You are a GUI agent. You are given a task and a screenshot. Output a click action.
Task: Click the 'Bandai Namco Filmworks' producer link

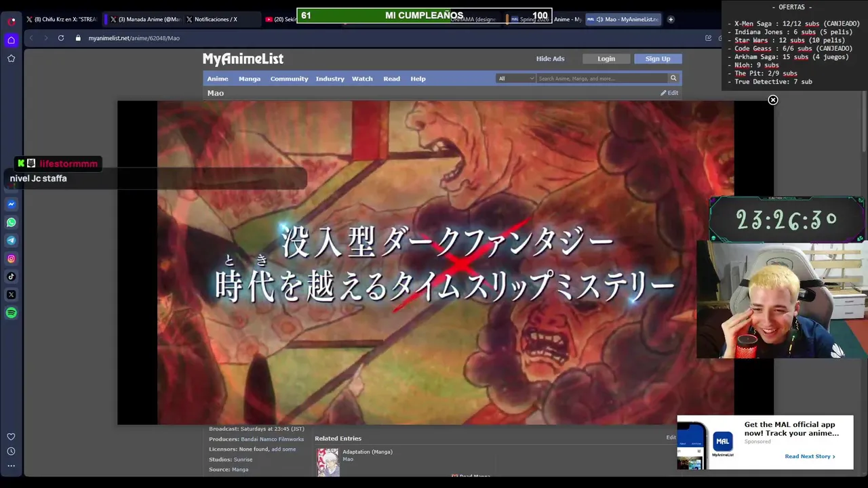tap(273, 439)
